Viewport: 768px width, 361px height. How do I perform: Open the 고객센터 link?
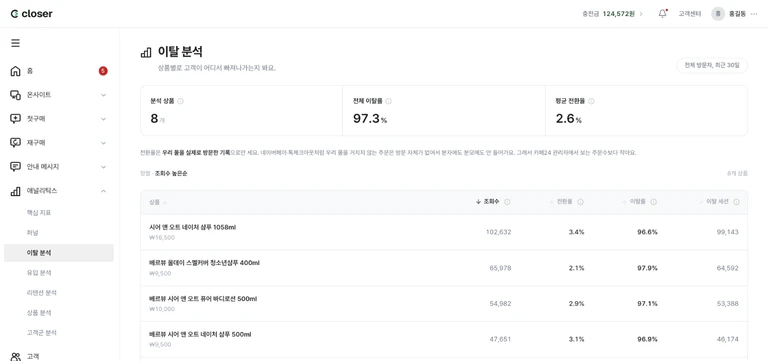[690, 14]
